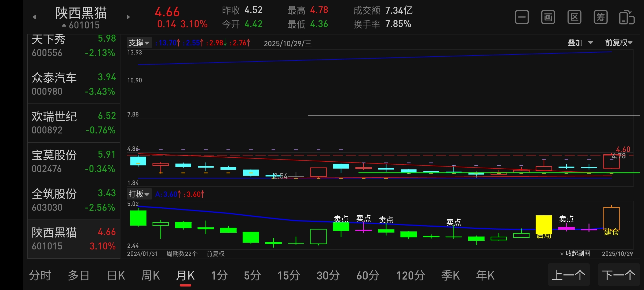
Task: Select the 60分 timeframe tab
Action: click(x=368, y=275)
